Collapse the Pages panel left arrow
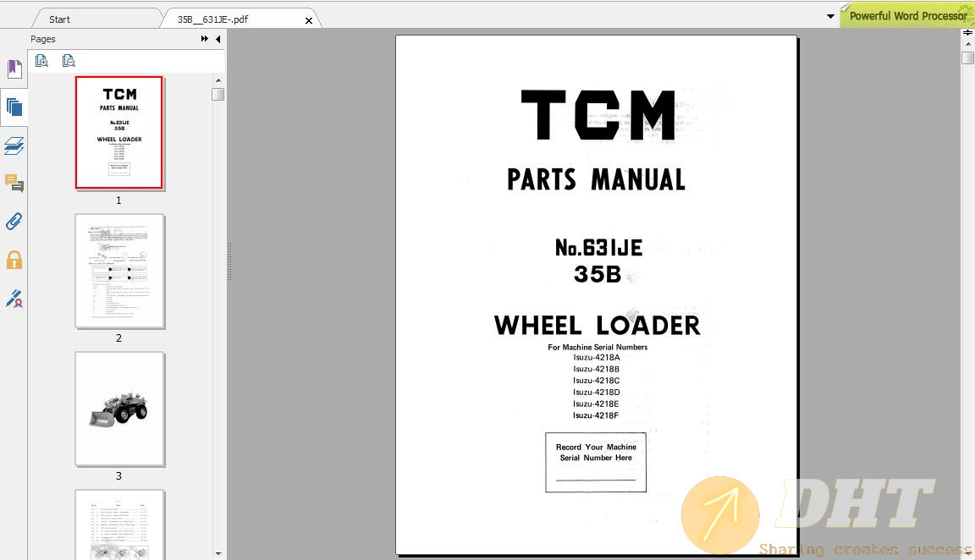Image resolution: width=975 pixels, height=560 pixels. pos(218,39)
